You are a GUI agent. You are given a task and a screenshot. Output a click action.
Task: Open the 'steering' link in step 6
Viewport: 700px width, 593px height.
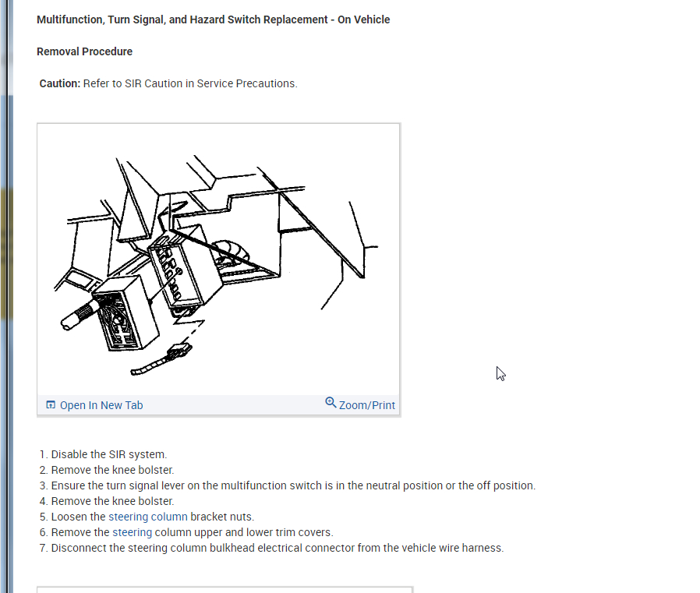(x=133, y=532)
